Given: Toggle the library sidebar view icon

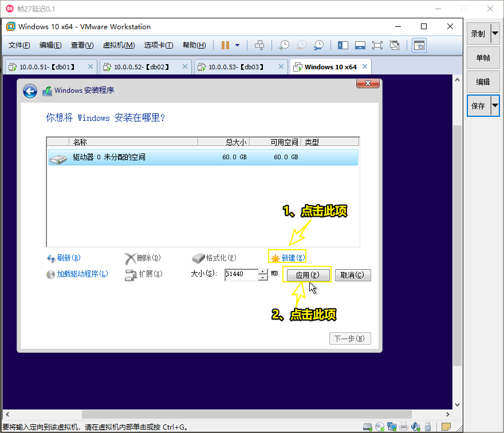Looking at the screenshot, I should (343, 45).
